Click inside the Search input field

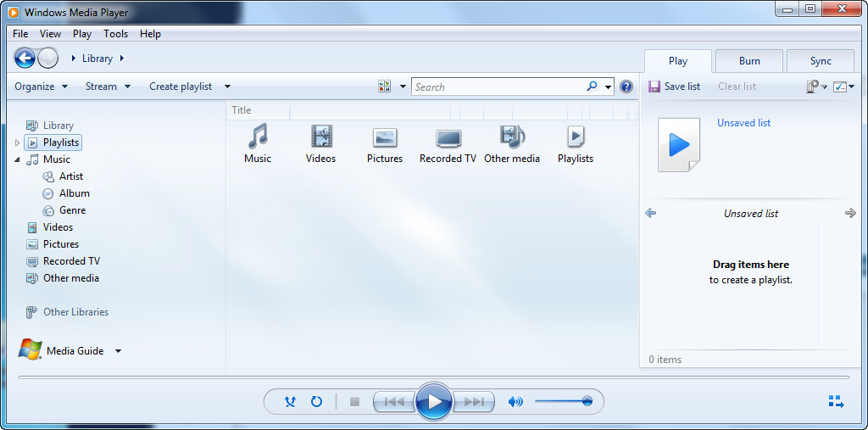click(x=498, y=87)
